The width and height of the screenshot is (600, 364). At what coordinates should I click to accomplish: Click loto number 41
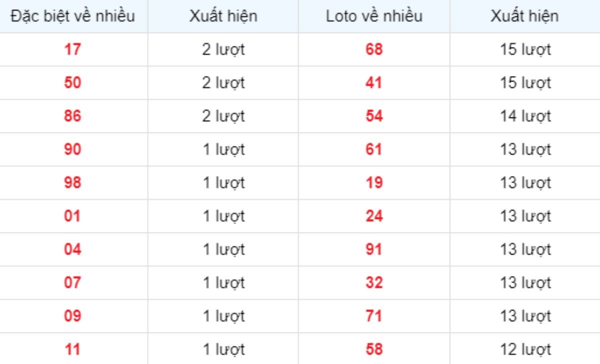coord(374,82)
